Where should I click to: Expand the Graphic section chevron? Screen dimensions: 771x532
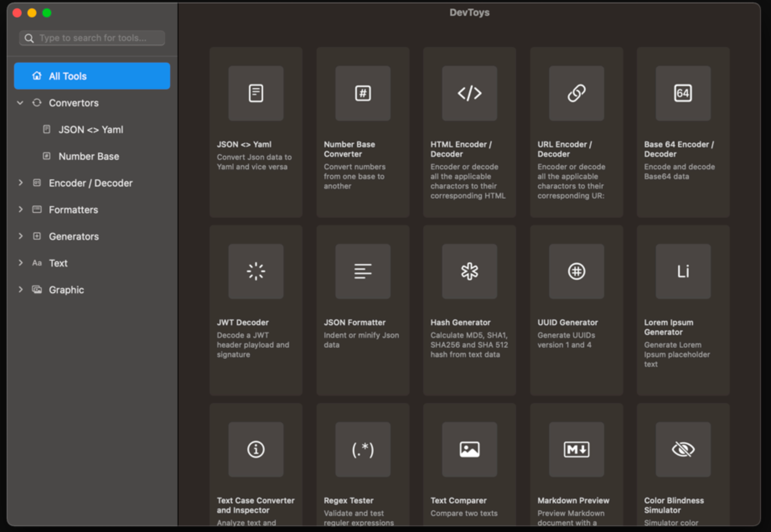pyautogui.click(x=21, y=289)
